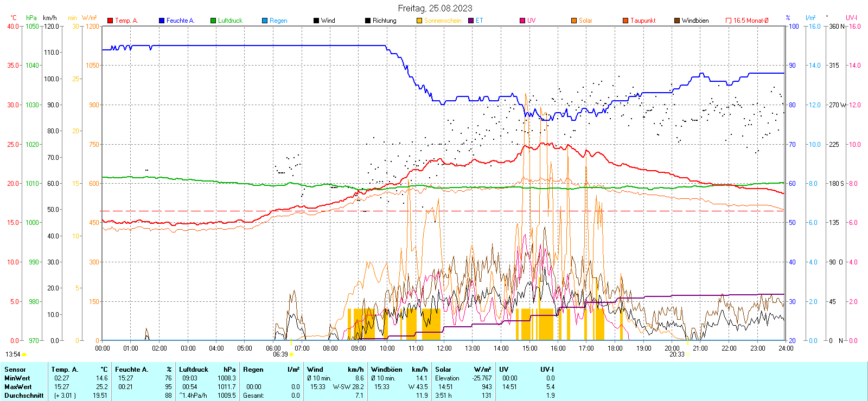Viewport: 868px width, 401px height.
Task: Click the sunset icon beside 20:33
Action: pos(688,354)
